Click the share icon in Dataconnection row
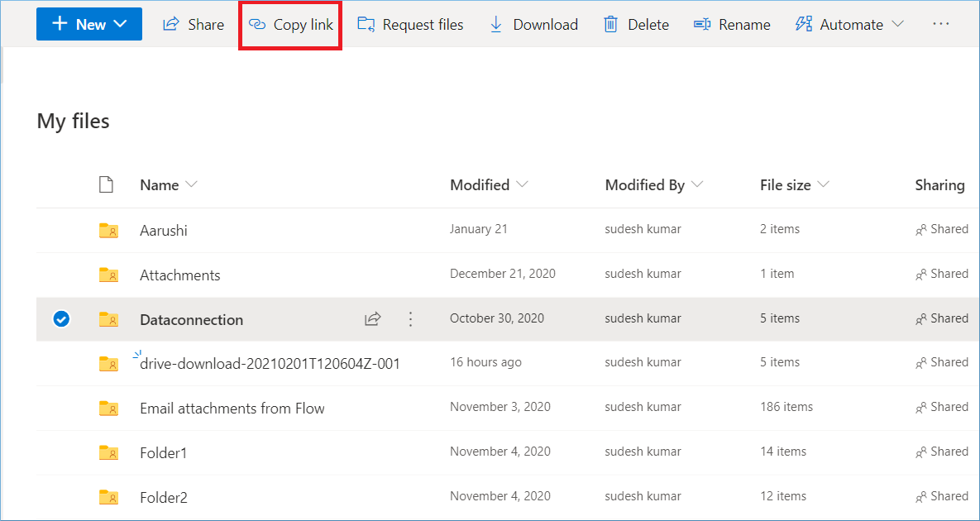 (373, 319)
